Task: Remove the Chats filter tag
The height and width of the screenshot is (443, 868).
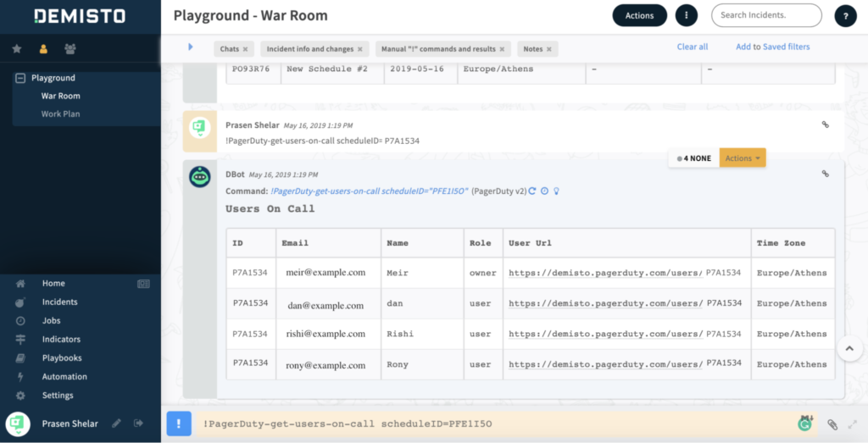Action: pyautogui.click(x=245, y=49)
